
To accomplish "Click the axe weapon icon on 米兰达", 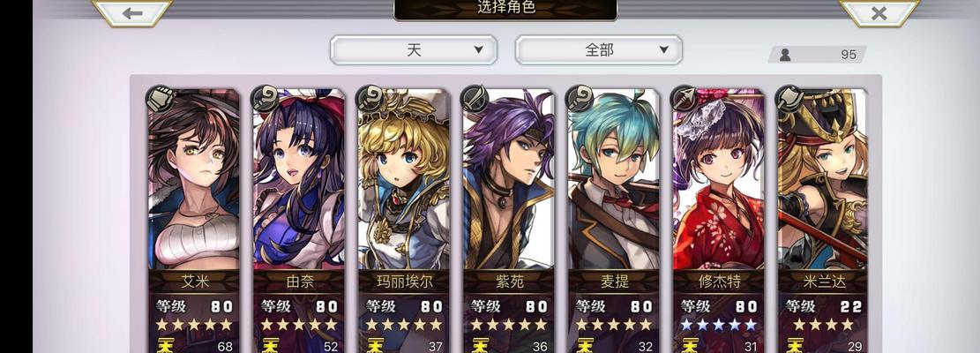I will [790, 98].
